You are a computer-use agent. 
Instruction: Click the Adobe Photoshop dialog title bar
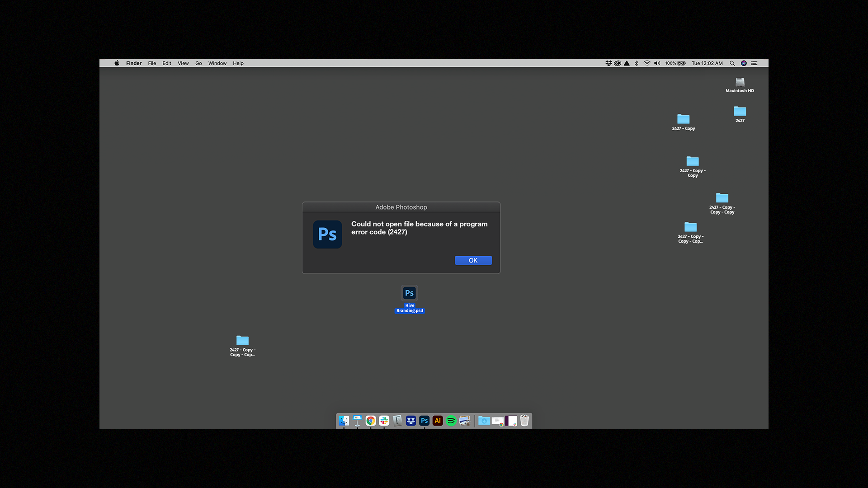(401, 207)
